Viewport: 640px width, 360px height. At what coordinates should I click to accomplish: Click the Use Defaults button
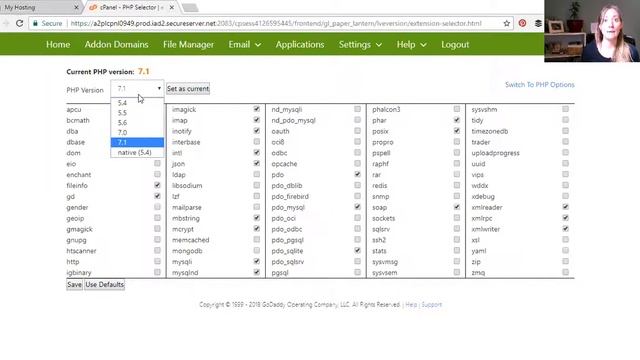pyautogui.click(x=104, y=284)
